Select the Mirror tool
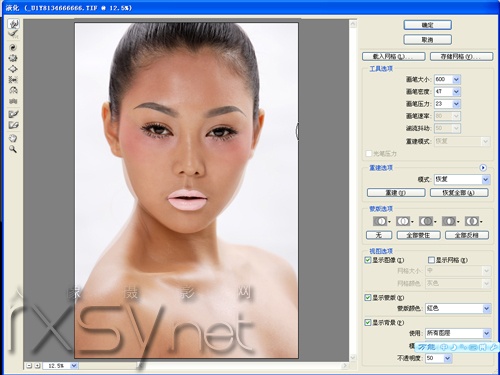 [13, 90]
